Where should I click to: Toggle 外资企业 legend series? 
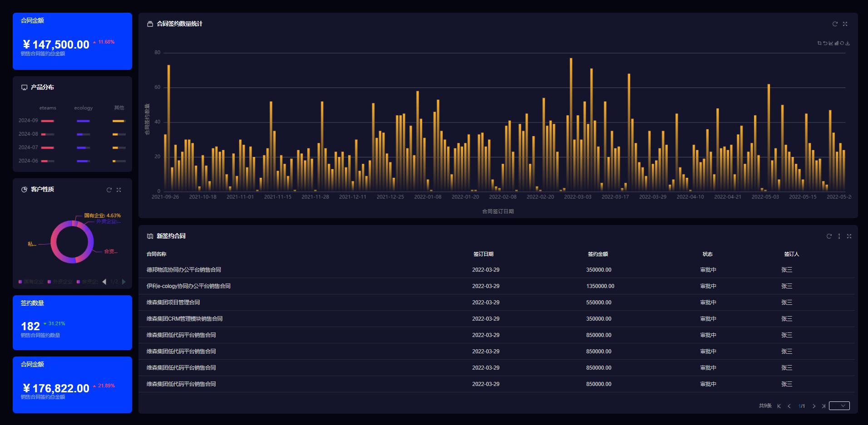60,282
